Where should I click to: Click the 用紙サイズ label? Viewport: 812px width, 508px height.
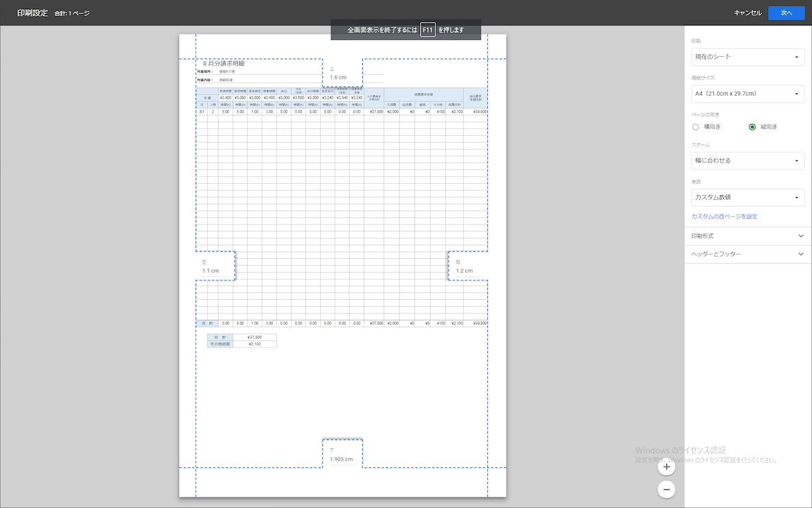(703, 78)
